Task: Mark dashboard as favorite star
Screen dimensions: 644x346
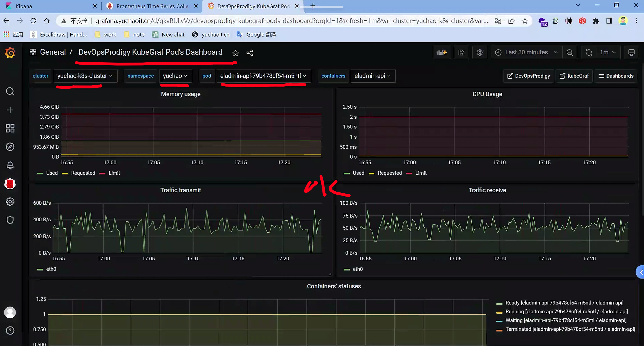Action: [235, 53]
